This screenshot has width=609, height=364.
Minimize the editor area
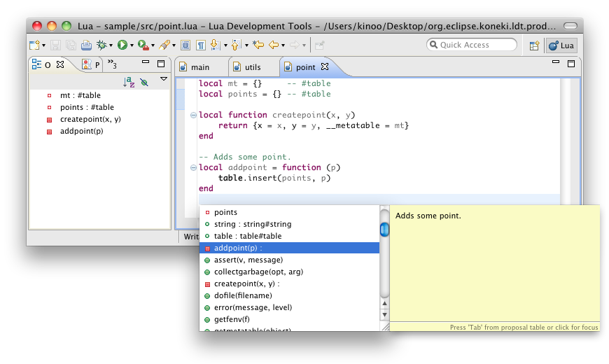point(556,62)
